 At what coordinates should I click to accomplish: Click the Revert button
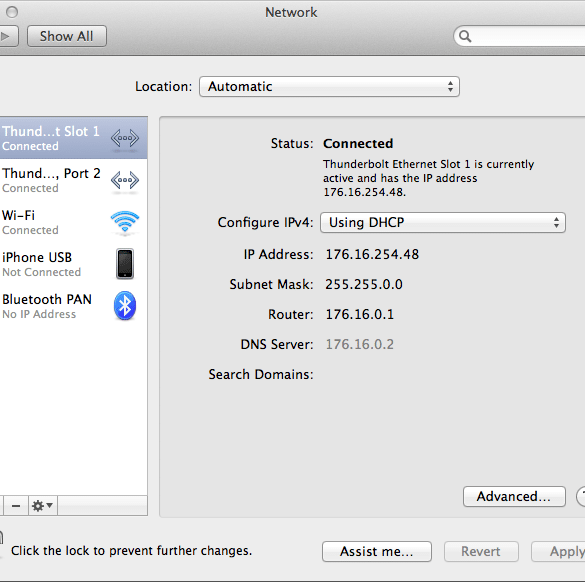pyautogui.click(x=481, y=551)
